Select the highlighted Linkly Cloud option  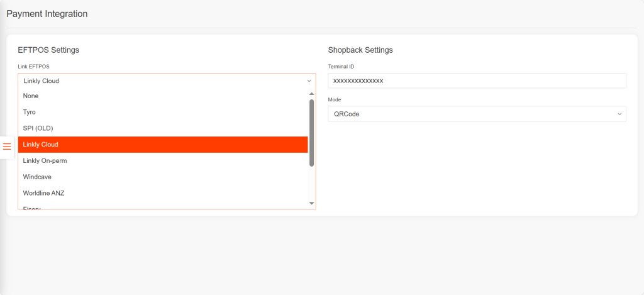163,145
